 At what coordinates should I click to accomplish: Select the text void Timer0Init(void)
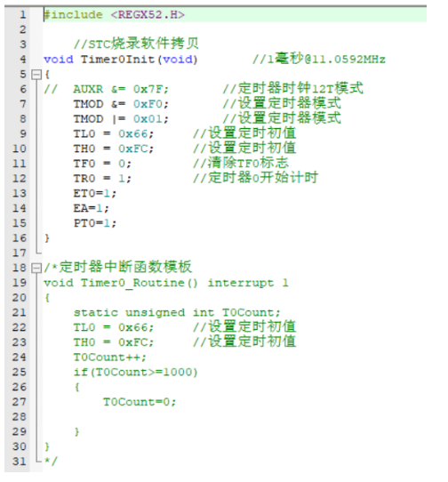(x=121, y=60)
